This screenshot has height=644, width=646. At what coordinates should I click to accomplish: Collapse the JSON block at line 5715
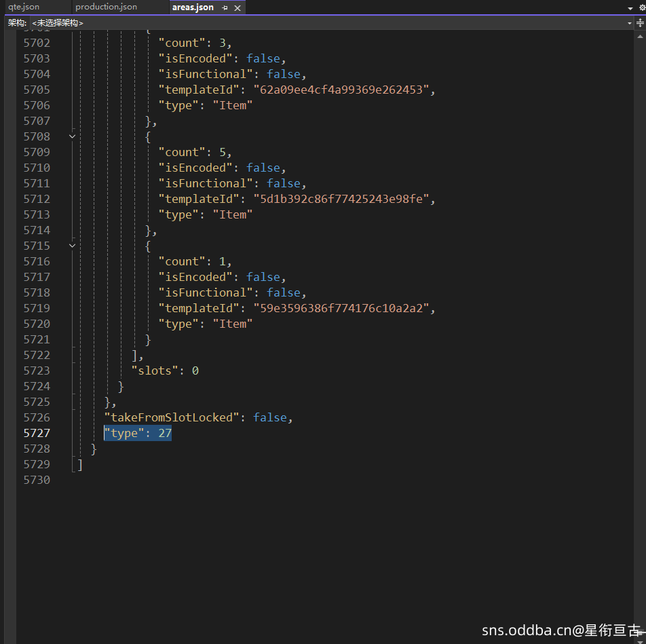click(x=73, y=246)
